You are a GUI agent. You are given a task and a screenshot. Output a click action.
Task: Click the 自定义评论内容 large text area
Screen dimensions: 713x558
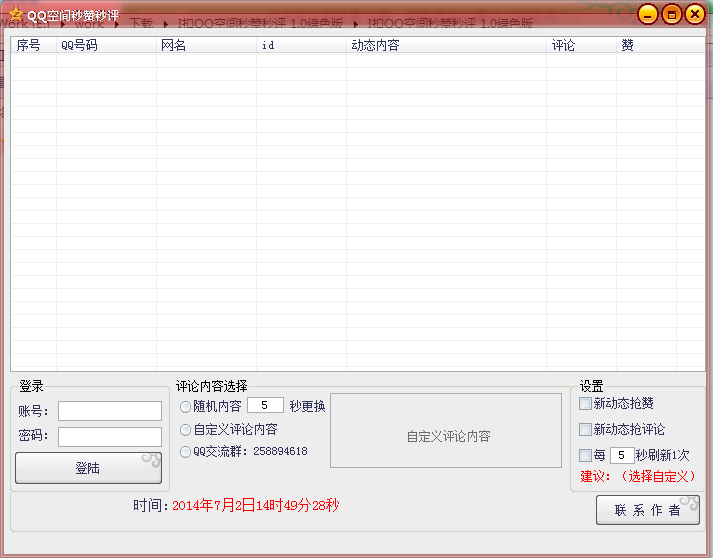click(446, 430)
